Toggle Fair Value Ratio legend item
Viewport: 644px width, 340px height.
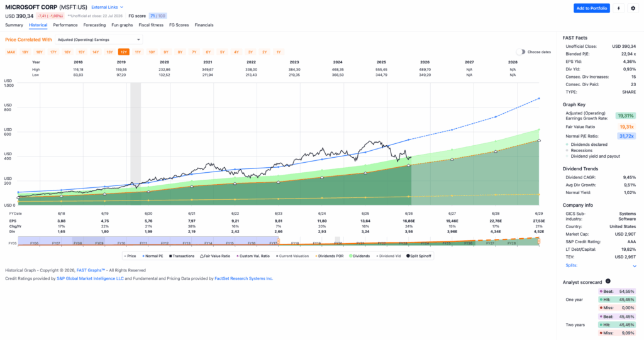(215, 256)
